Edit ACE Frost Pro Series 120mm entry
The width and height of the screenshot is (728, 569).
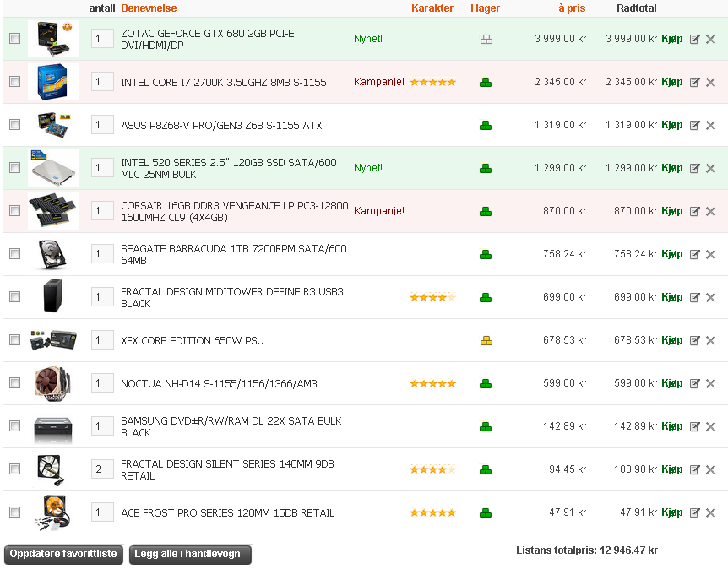[x=694, y=512]
